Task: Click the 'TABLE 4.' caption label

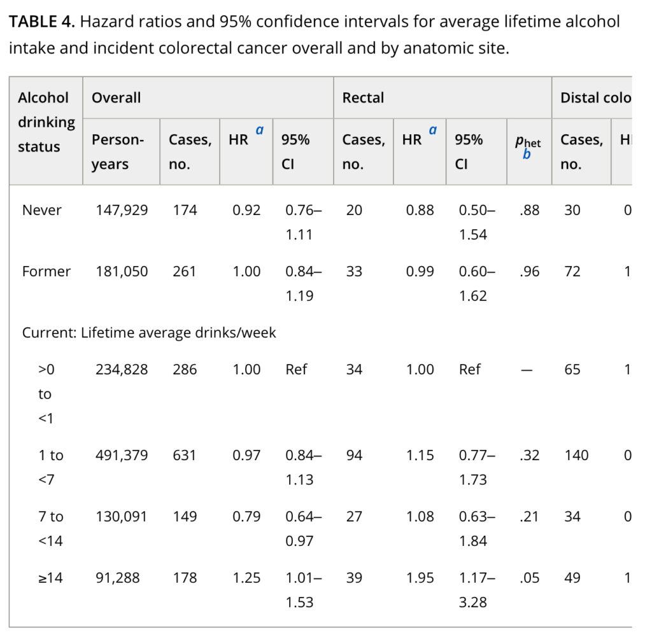Action: click(42, 22)
